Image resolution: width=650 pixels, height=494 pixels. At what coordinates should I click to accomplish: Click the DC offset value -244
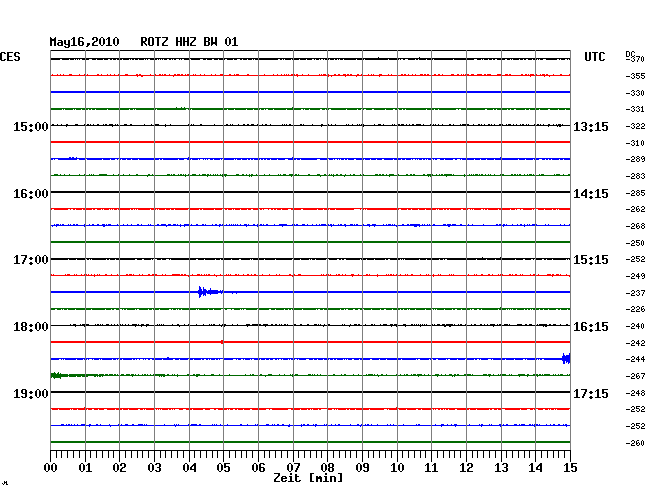coord(635,359)
